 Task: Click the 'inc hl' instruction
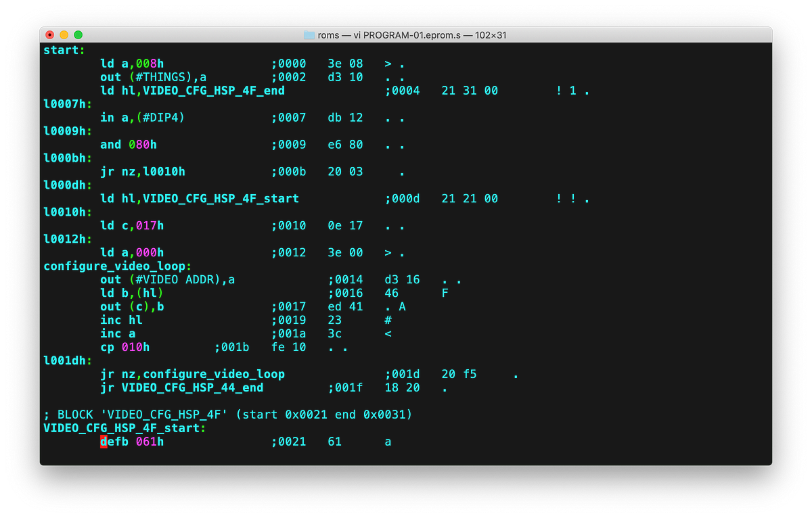point(121,321)
